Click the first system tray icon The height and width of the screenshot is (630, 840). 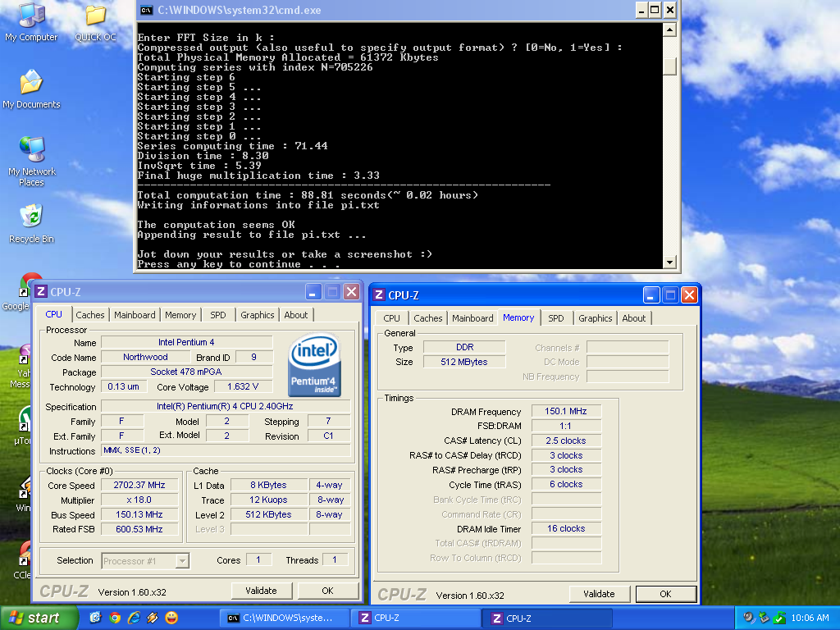[x=749, y=618]
